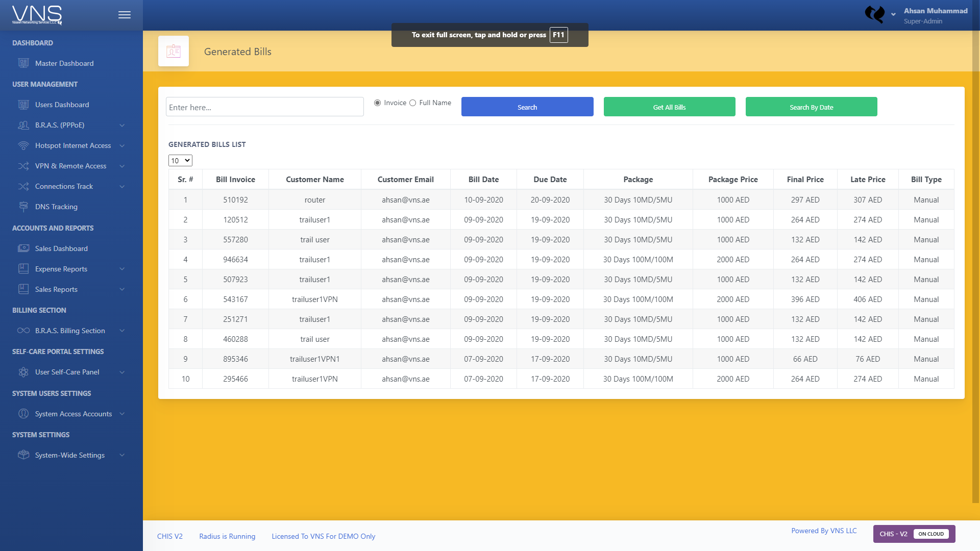Open the User Self-Care Panel menu item
This screenshot has height=551, width=980.
67,372
